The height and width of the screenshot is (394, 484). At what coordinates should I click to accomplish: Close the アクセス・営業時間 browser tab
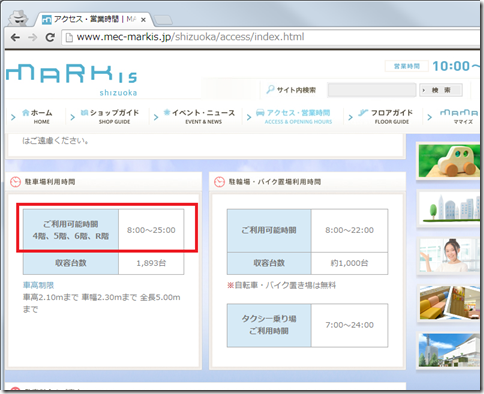tap(143, 20)
